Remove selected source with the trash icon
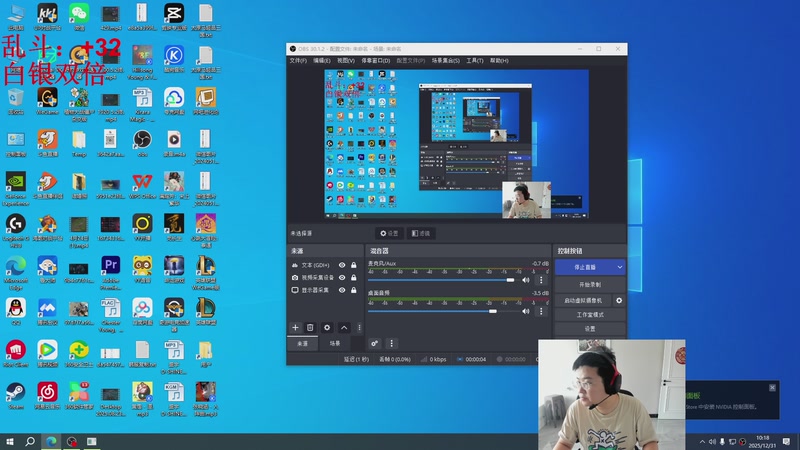Viewport: 800px width, 450px height. click(310, 328)
